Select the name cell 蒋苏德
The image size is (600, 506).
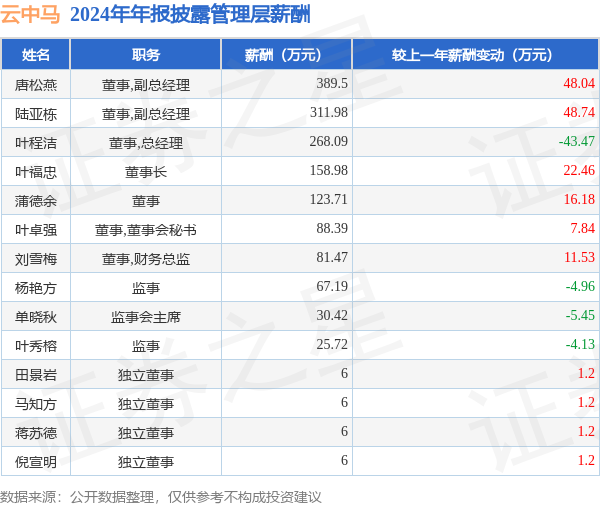pyautogui.click(x=36, y=433)
